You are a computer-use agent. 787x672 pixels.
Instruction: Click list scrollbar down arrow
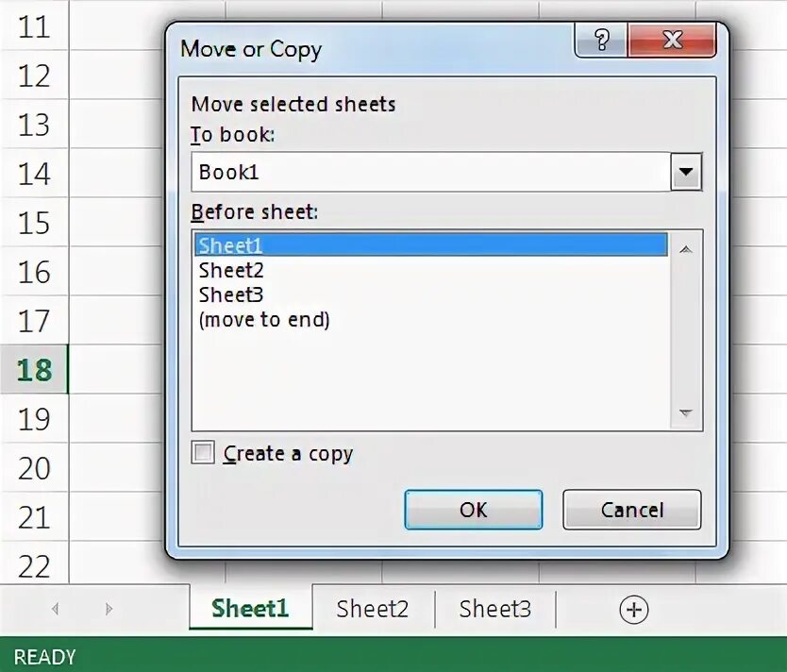coord(686,412)
